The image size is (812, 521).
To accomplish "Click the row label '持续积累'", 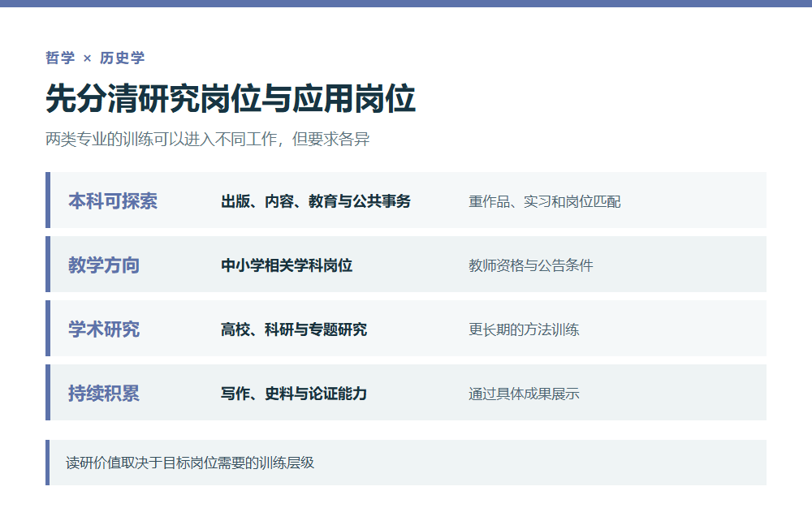I will (x=104, y=394).
